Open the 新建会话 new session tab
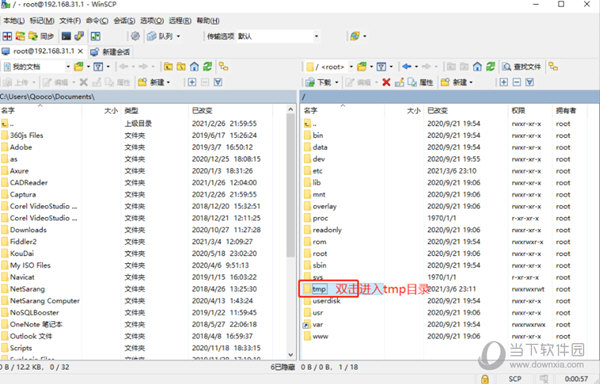This screenshot has height=384, width=600. [x=111, y=52]
